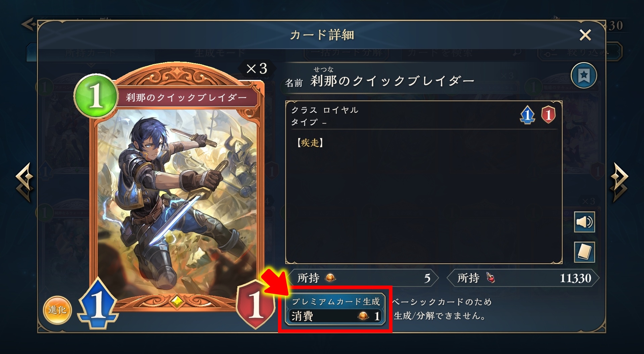The height and width of the screenshot is (354, 644).
Task: Click the blue attack stat in info panel
Action: point(527,115)
